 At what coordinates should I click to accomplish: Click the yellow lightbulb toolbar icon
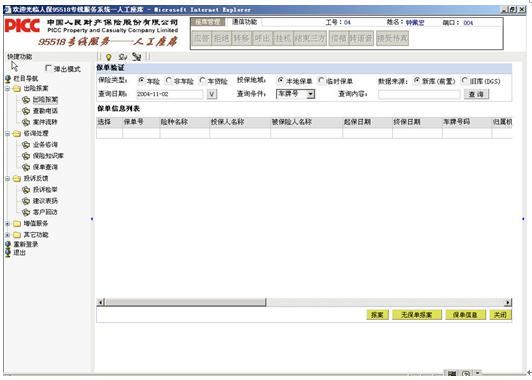[109, 57]
